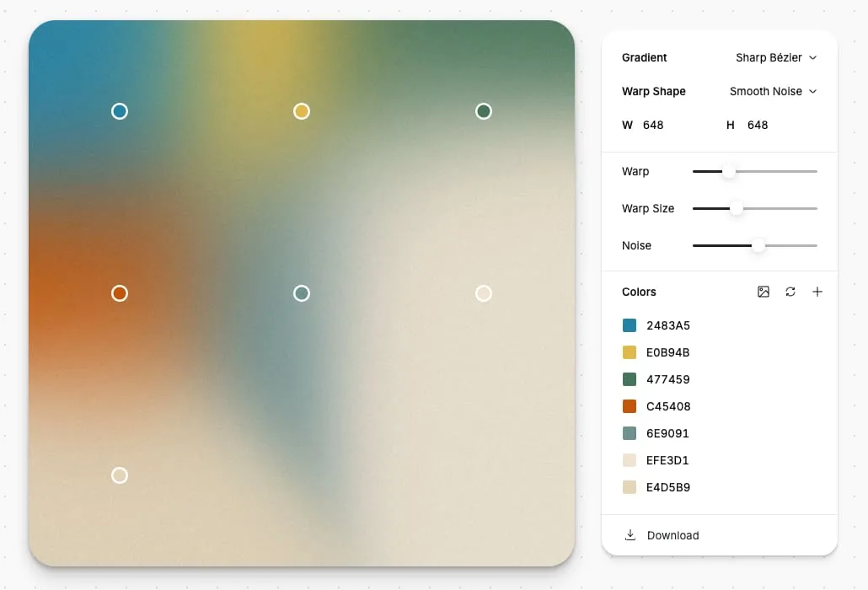
Task: Select the right-middle gradient control point
Action: pos(483,293)
